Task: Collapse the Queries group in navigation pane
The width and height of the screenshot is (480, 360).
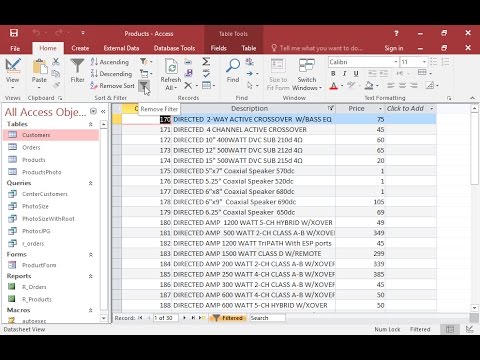Action: tap(90, 183)
